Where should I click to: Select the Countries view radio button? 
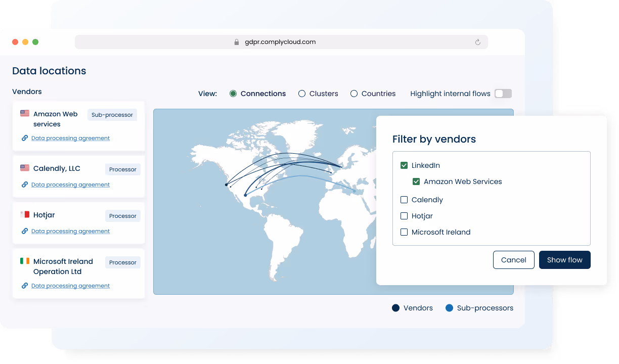coord(354,94)
